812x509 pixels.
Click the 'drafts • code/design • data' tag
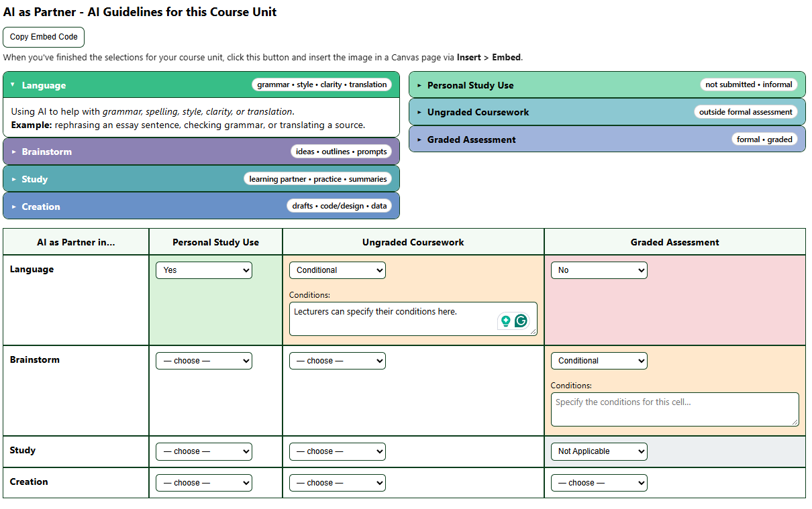340,206
